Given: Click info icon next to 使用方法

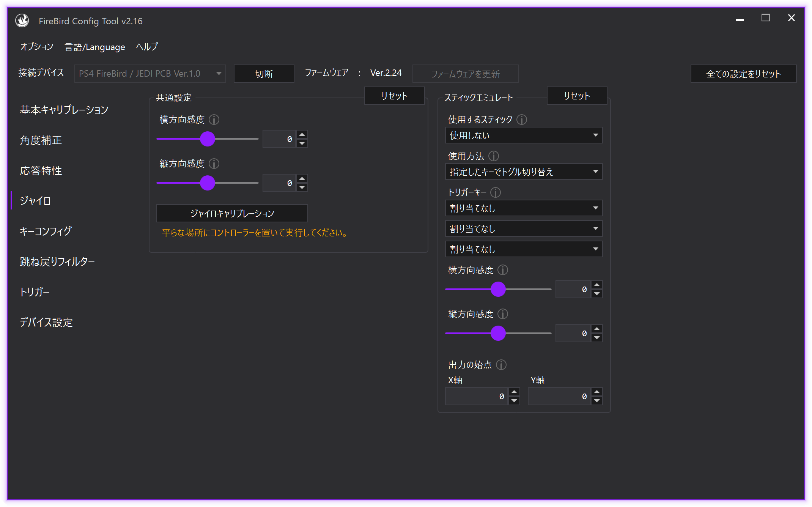Looking at the screenshot, I should pyautogui.click(x=494, y=156).
